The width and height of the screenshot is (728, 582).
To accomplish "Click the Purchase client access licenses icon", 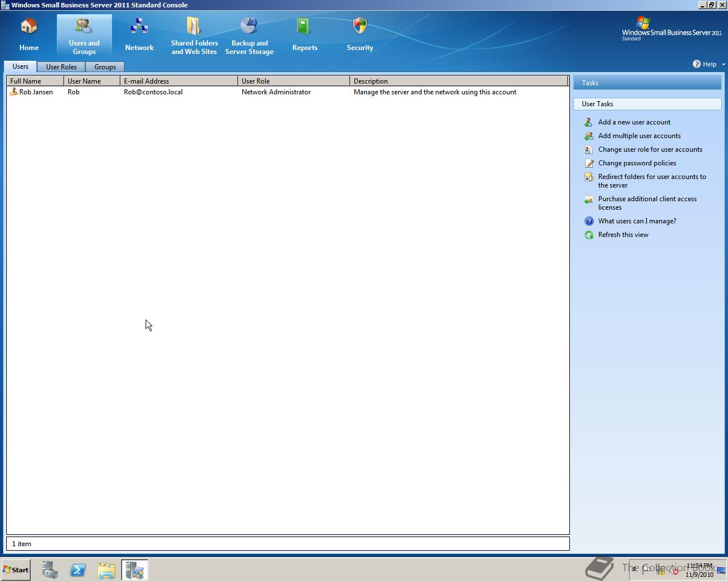I will 589,199.
